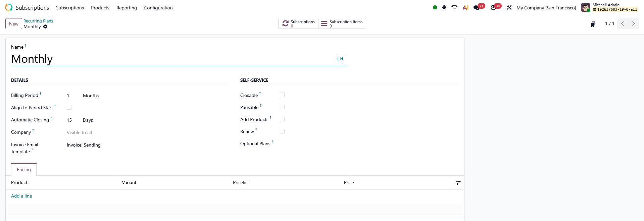Click Subscriptions smart button refresh icon
The height and width of the screenshot is (221, 644).
pos(286,23)
